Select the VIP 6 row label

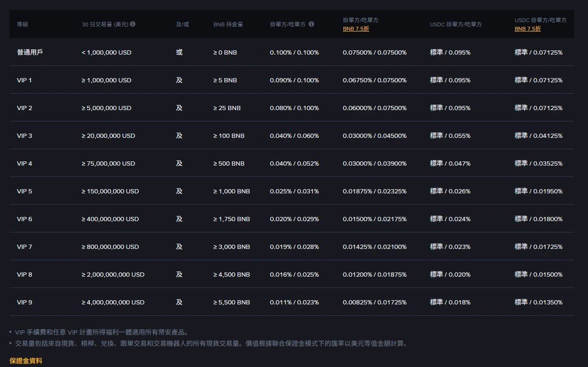(24, 219)
